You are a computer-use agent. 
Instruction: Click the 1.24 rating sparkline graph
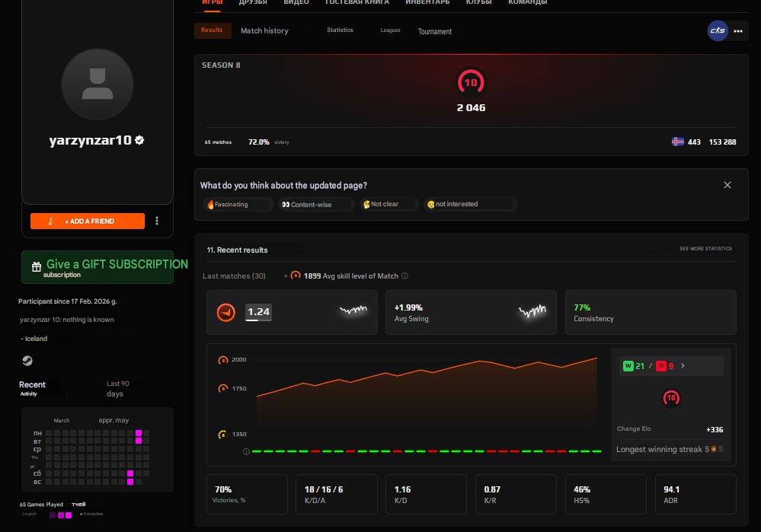(x=353, y=310)
